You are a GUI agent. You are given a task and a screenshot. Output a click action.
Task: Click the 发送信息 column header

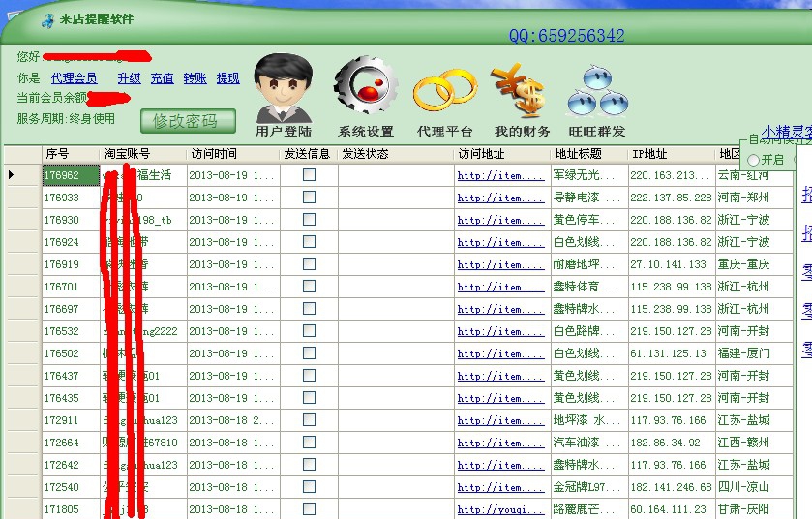click(309, 154)
